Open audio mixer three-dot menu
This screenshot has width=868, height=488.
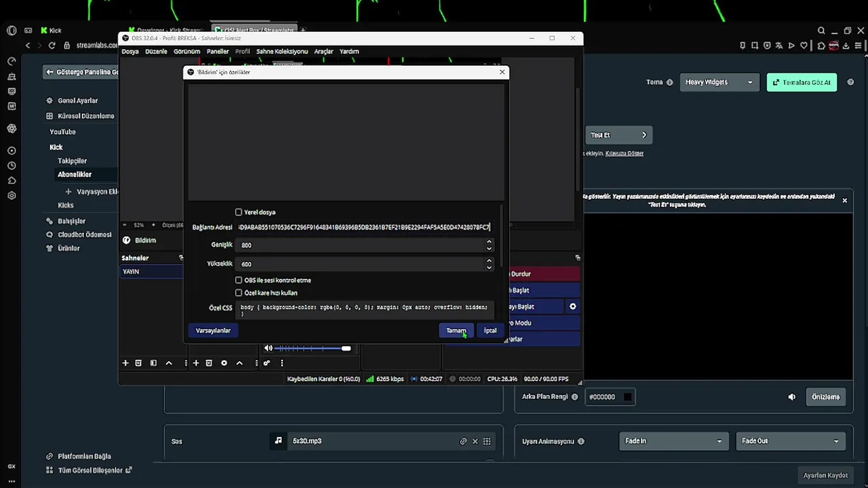click(x=282, y=363)
